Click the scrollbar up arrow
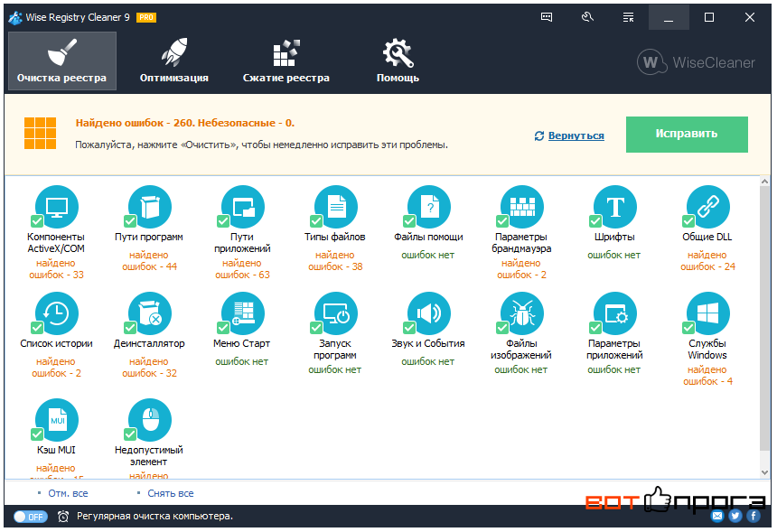This screenshot has width=777, height=532. pyautogui.click(x=764, y=182)
